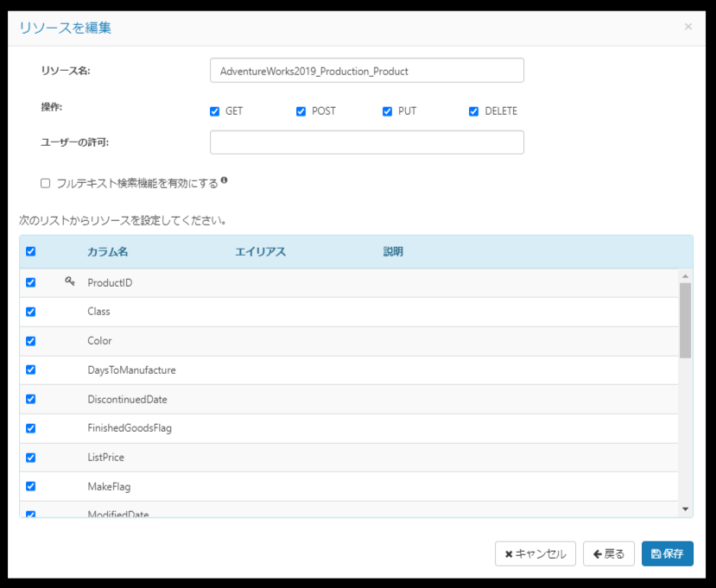The width and height of the screenshot is (716, 588).
Task: Close the resource edit dialog with X
Action: click(688, 27)
